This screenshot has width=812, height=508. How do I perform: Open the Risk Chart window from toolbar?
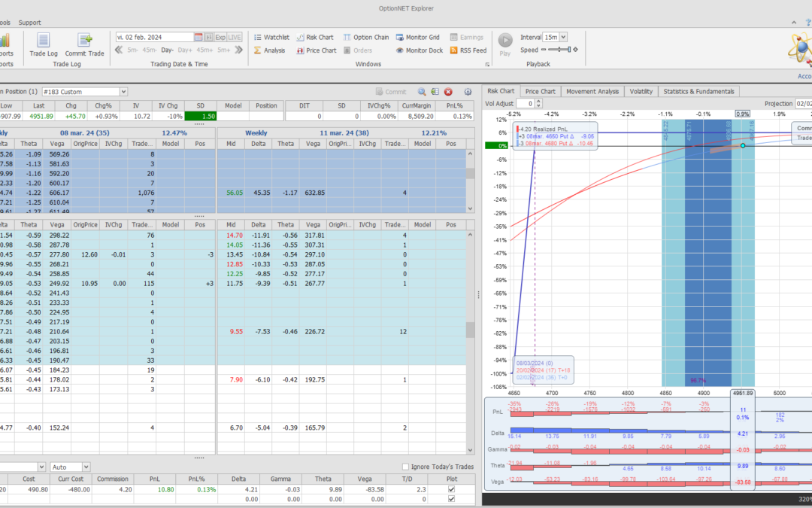[315, 38]
